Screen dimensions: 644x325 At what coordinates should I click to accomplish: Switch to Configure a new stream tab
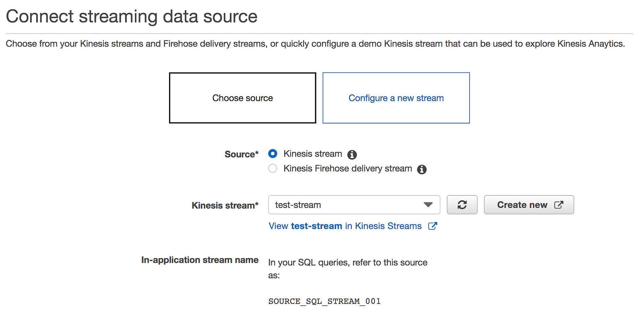396,98
